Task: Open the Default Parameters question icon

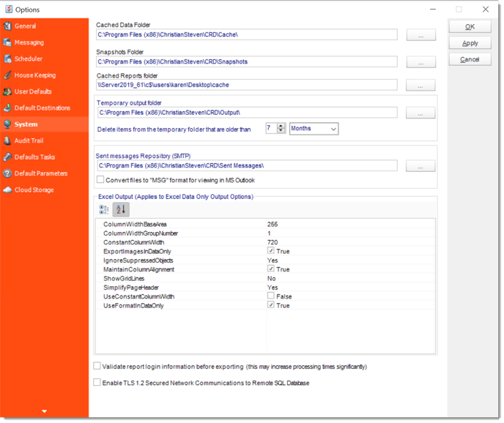Action: (x=7, y=173)
